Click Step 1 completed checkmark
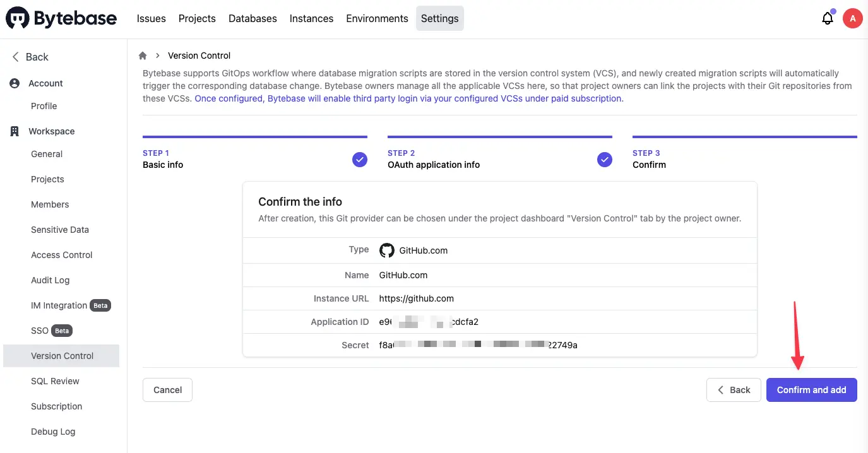Viewport: 868px width, 453px height. tap(360, 160)
